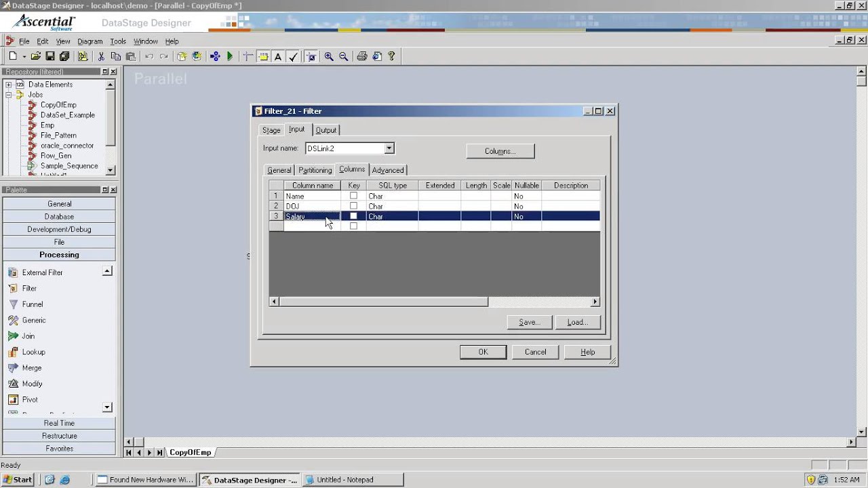Viewport: 868px width, 488px height.
Task: Select the Lookup stage in Palette
Action: coord(33,352)
